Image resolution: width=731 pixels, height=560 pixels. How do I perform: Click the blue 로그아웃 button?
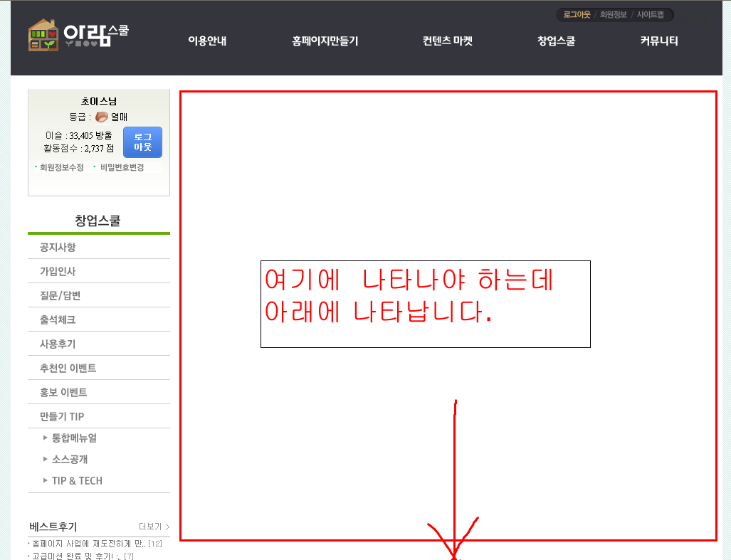pyautogui.click(x=142, y=142)
